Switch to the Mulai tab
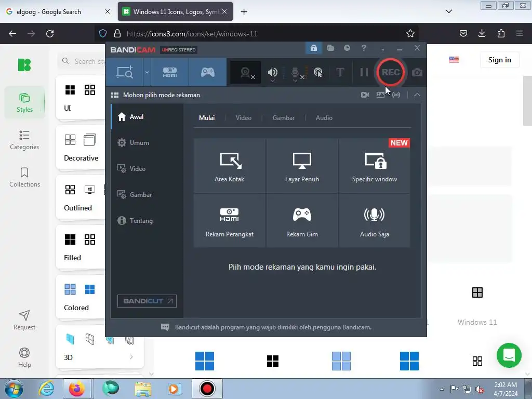532x399 pixels. point(207,118)
